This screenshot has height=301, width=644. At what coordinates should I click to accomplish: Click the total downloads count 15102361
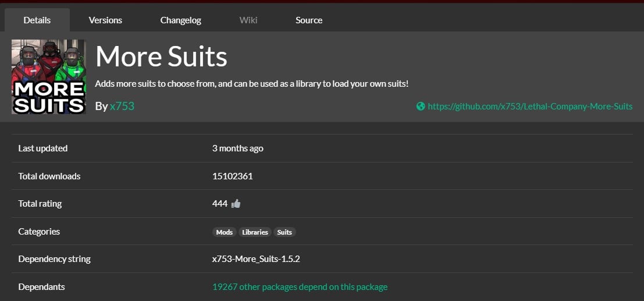(232, 176)
